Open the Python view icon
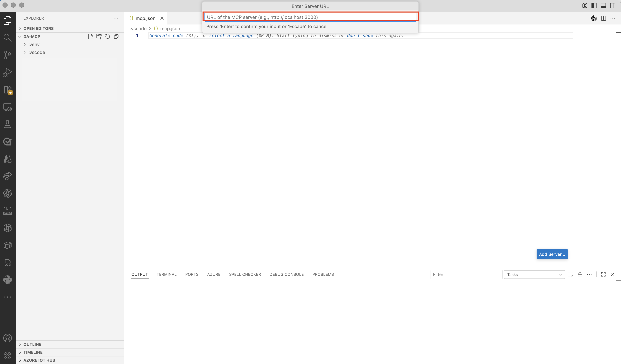This screenshot has height=364, width=621. pos(8,280)
